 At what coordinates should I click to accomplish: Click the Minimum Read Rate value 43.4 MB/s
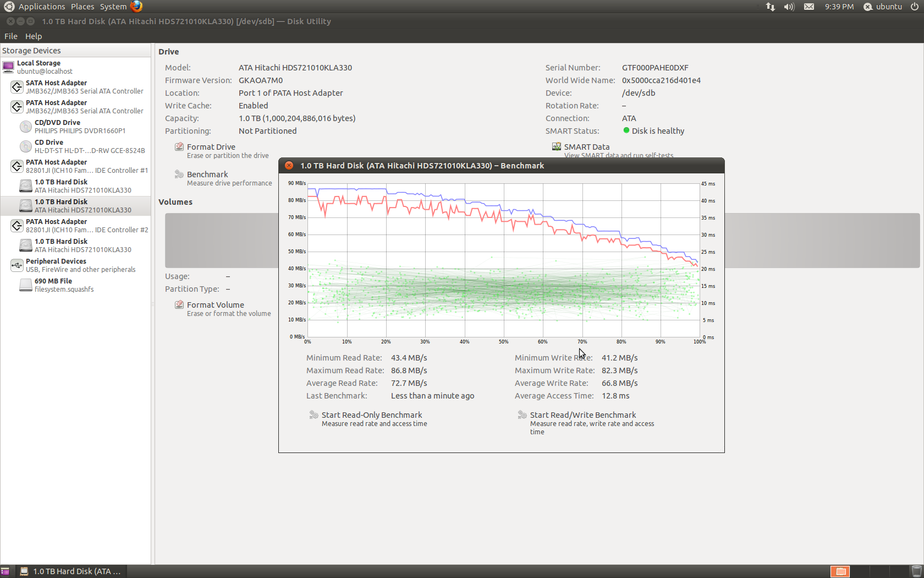tap(409, 358)
